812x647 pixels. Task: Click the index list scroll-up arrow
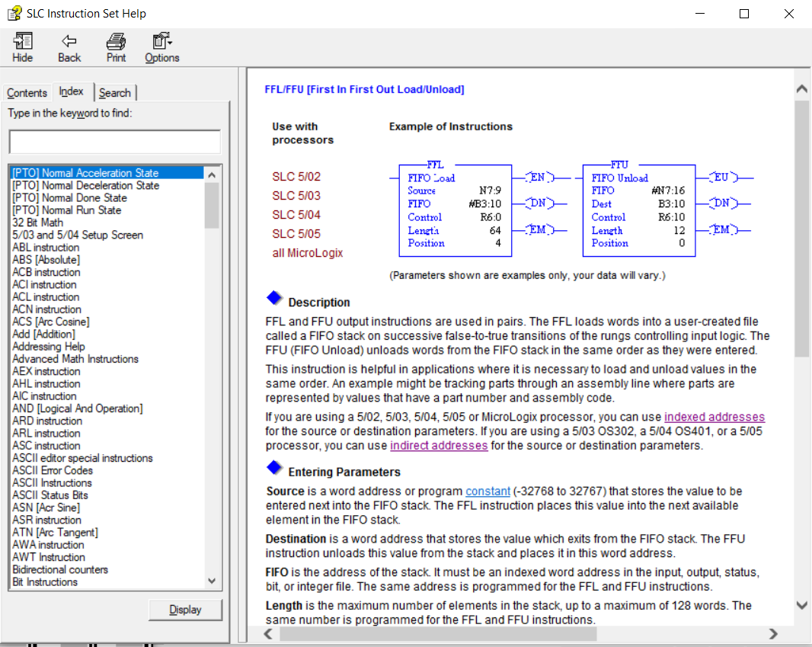click(212, 175)
